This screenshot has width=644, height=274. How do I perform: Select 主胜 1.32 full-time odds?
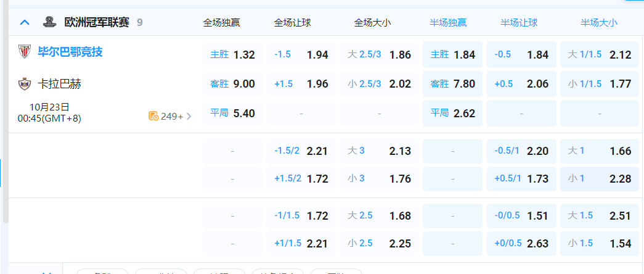232,54
